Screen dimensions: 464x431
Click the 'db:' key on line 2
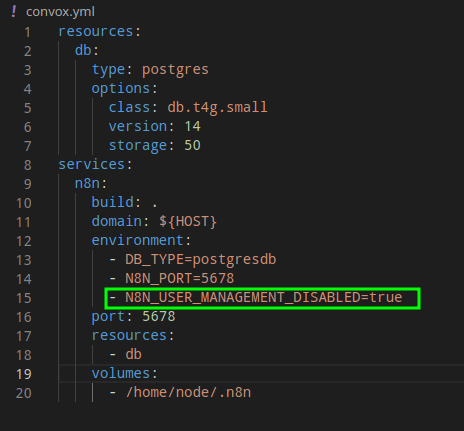87,51
